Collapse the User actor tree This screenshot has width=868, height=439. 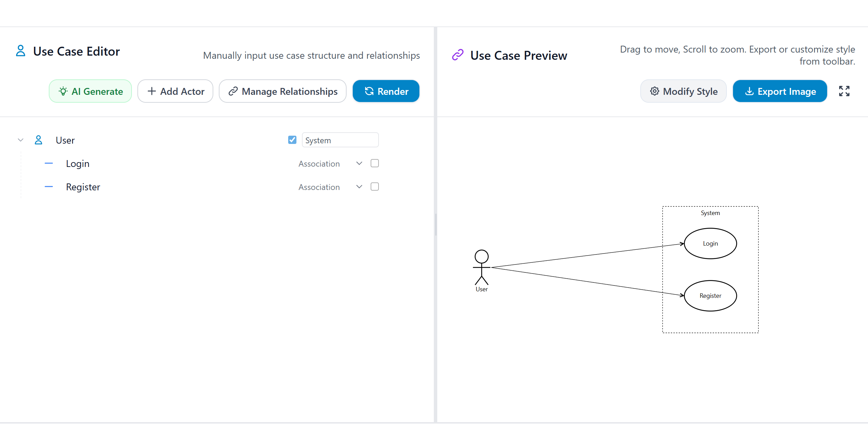(x=20, y=140)
